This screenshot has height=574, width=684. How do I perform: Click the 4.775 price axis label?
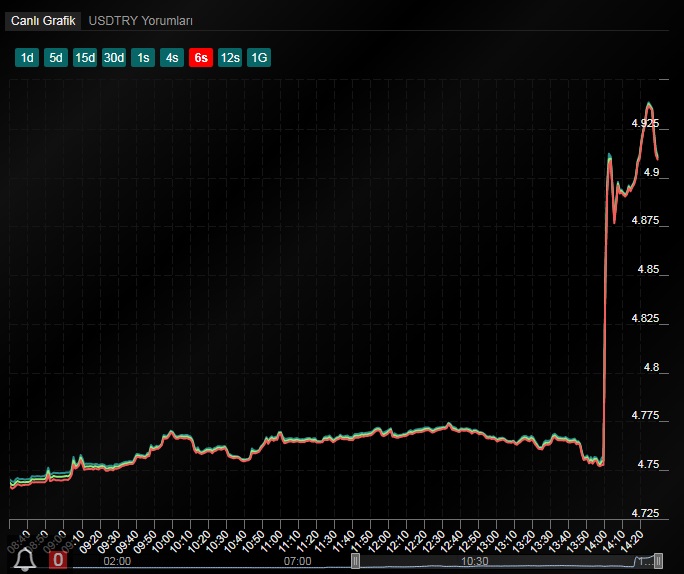[645, 415]
